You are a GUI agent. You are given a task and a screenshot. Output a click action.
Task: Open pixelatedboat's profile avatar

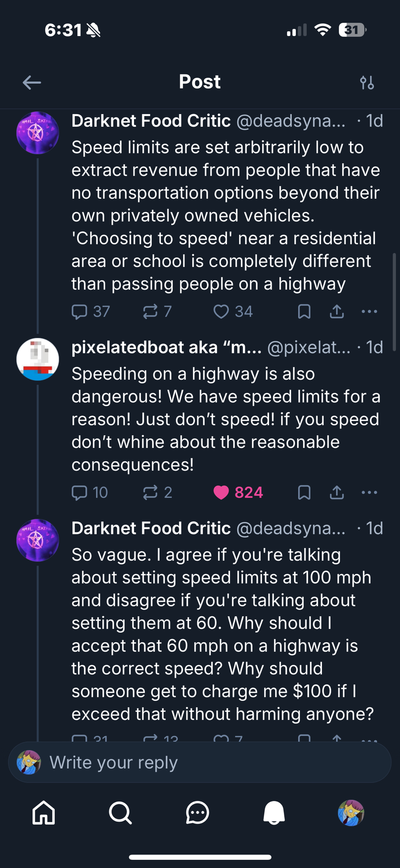pyautogui.click(x=38, y=359)
